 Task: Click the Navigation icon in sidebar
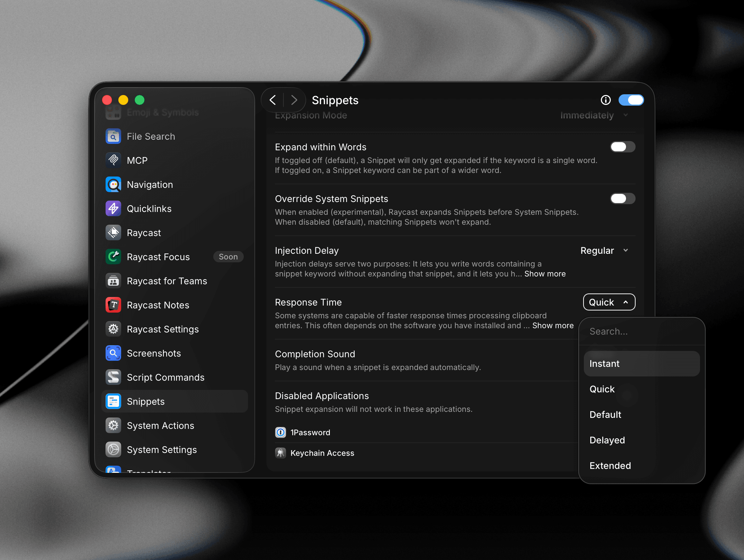coord(113,185)
